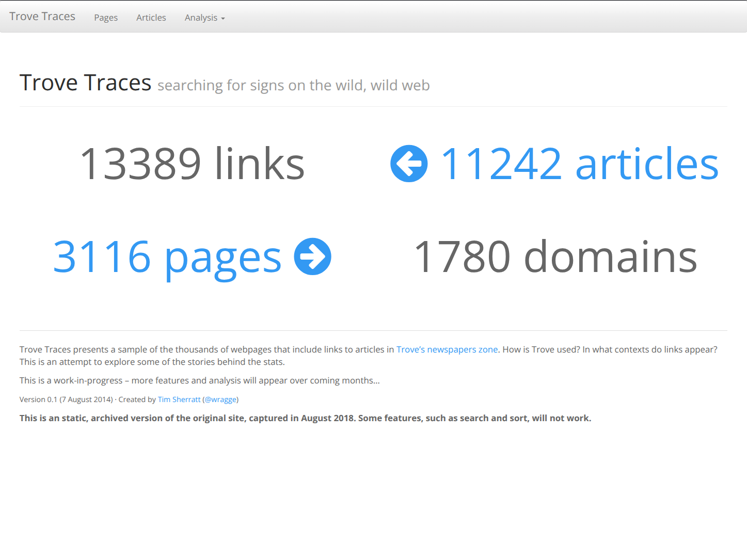Open the Trove Traces brand link in navbar
747x560 pixels.
42,17
